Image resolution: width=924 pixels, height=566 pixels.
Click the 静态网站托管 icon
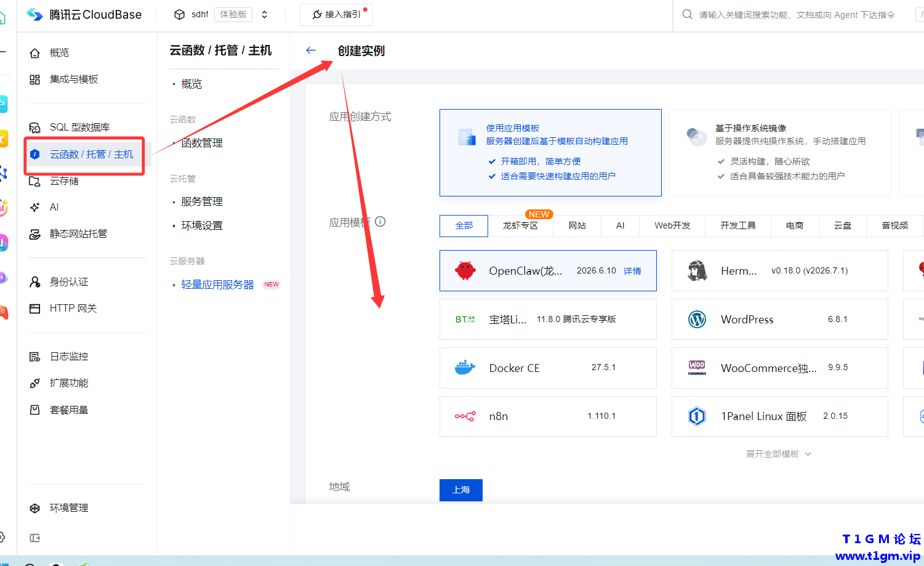35,234
